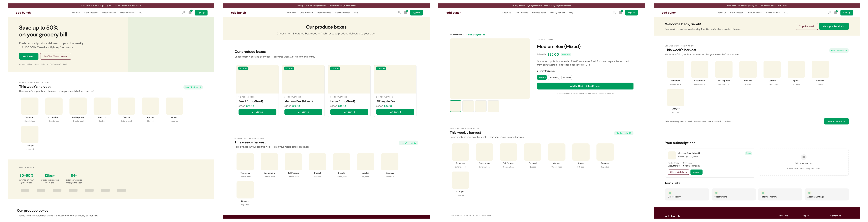The height and width of the screenshot is (222, 868).
Task: Click Manage on the Medium Box subscription card
Action: 696,172
